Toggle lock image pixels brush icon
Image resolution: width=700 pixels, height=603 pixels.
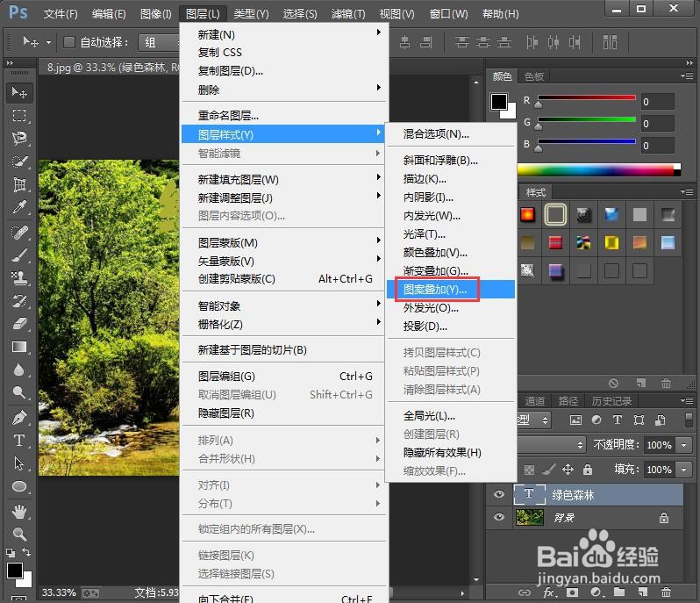pyautogui.click(x=548, y=470)
